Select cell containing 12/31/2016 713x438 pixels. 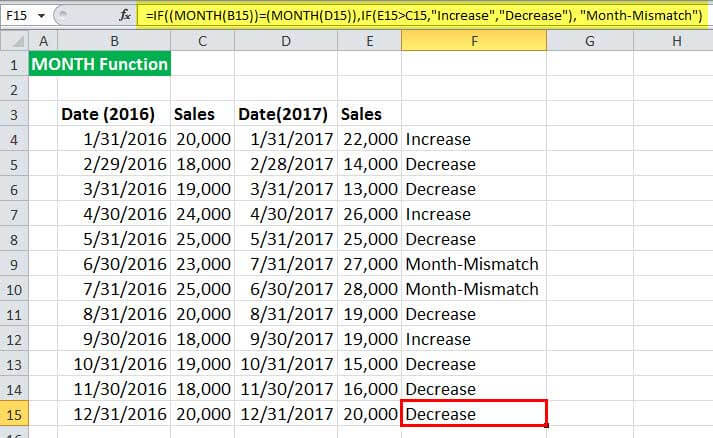(x=114, y=414)
